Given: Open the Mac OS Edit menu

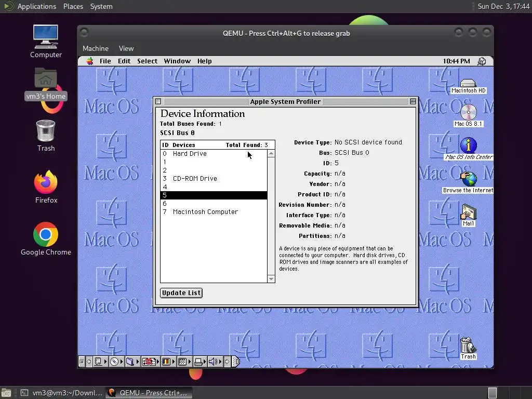Looking at the screenshot, I should [x=124, y=61].
